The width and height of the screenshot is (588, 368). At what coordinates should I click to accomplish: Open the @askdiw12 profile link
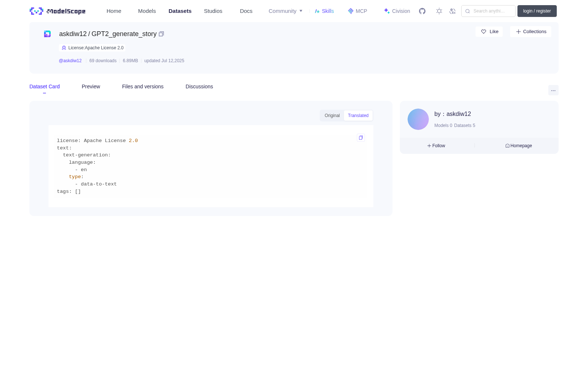[x=70, y=61]
